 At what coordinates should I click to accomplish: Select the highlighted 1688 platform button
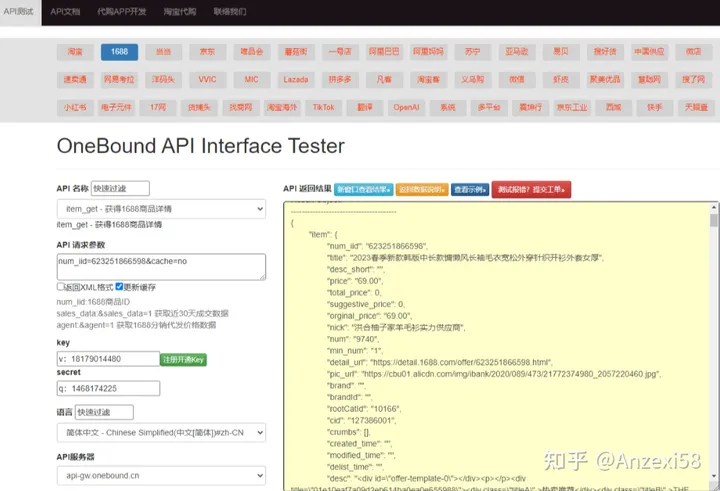(119, 52)
